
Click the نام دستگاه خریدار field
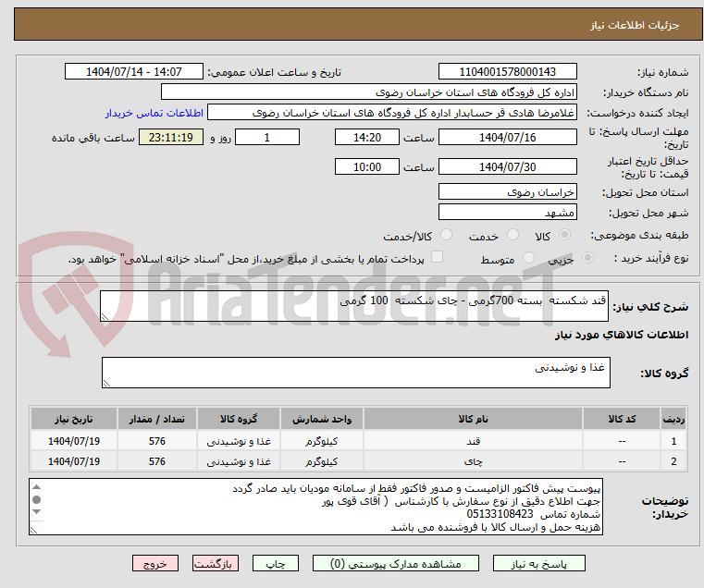point(368,92)
